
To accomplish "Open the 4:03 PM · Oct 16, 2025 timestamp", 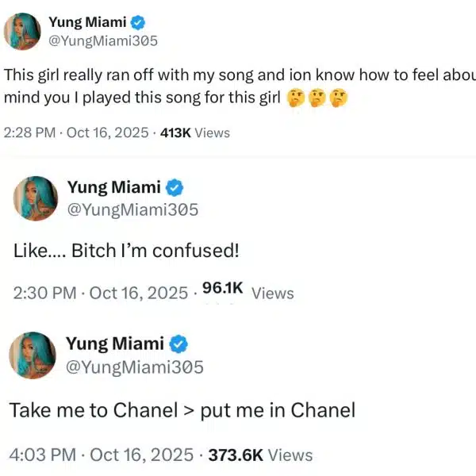I will (x=102, y=455).
